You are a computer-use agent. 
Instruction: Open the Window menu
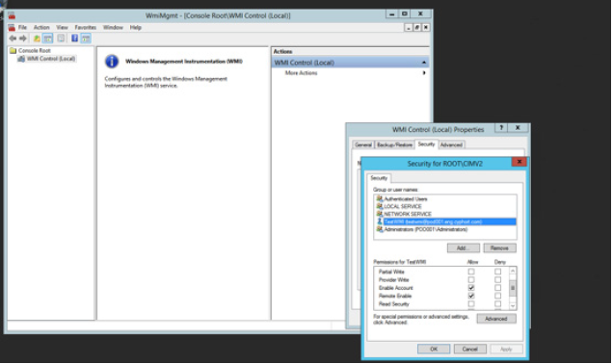pyautogui.click(x=113, y=27)
